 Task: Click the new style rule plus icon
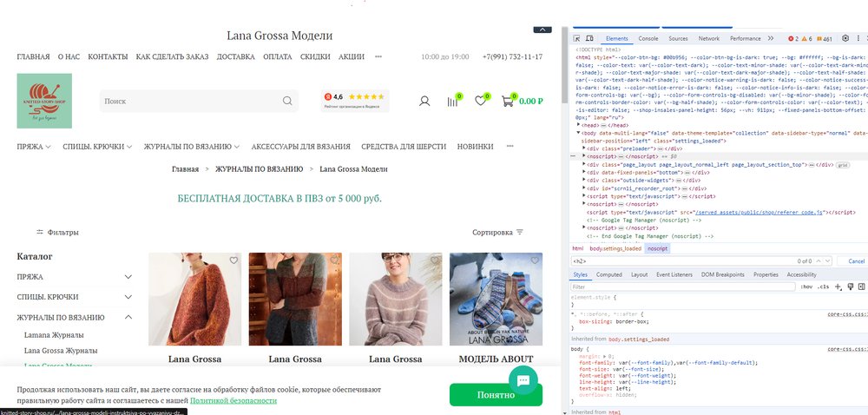click(x=838, y=287)
